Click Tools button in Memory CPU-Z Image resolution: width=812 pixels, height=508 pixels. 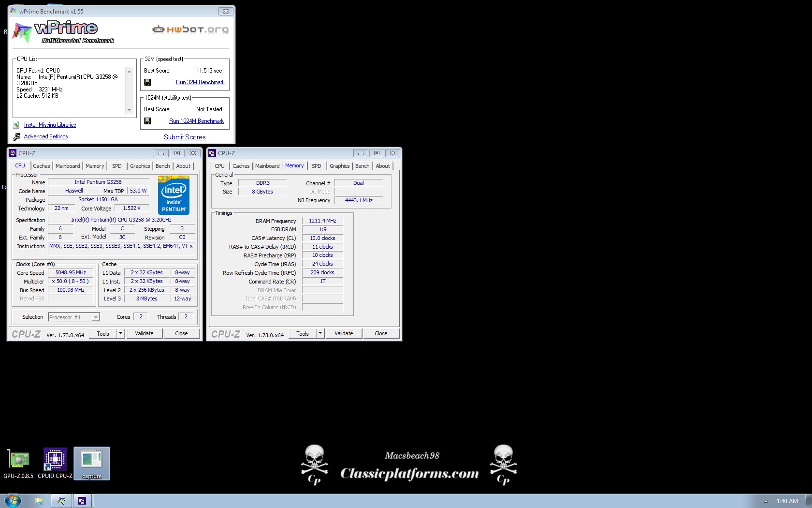tap(303, 333)
